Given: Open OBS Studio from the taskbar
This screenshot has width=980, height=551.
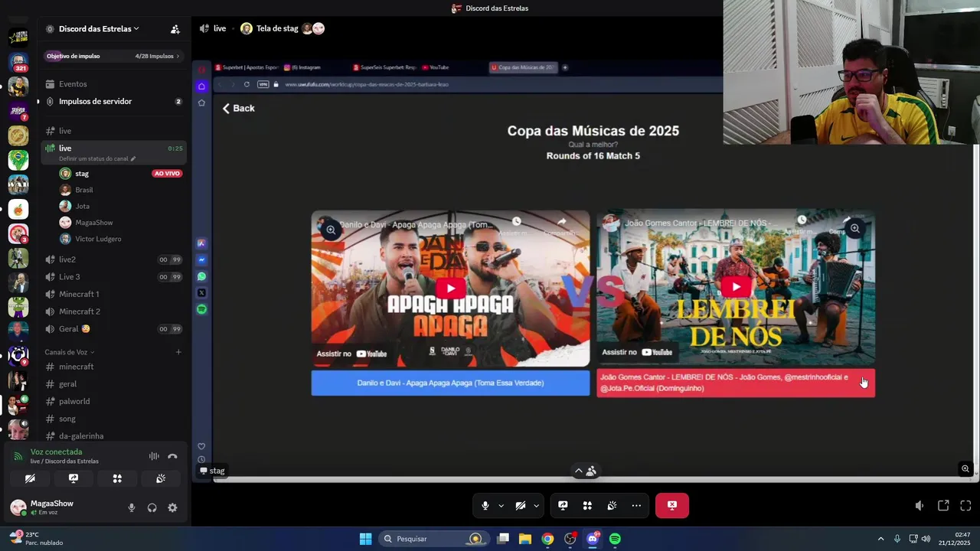Looking at the screenshot, I should coord(570,539).
